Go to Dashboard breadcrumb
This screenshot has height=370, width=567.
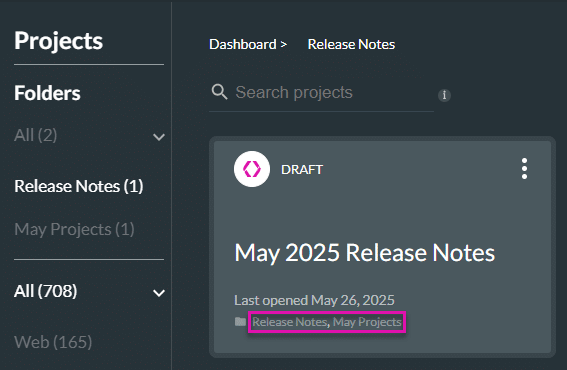point(243,44)
